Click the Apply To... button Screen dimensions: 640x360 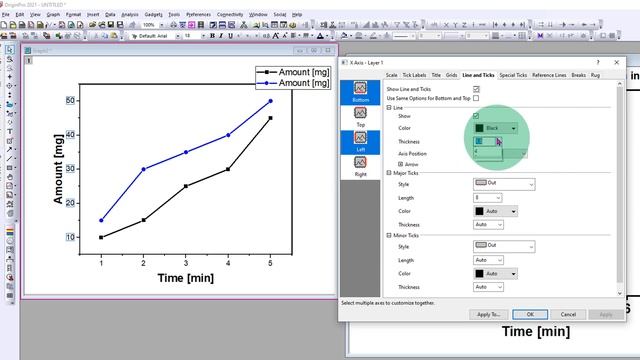[x=489, y=314]
